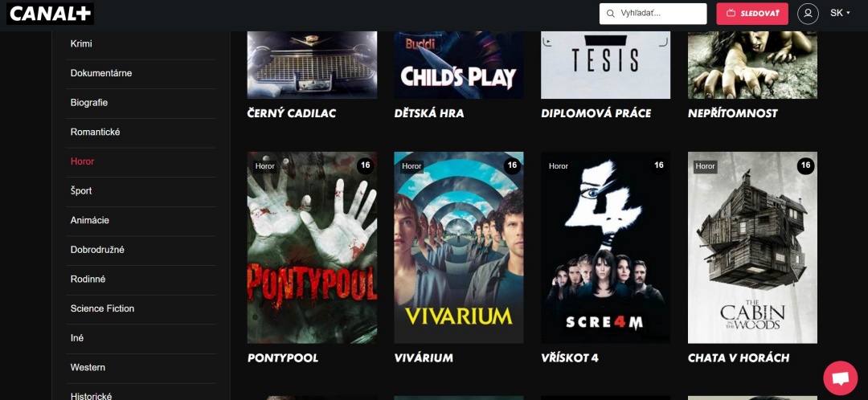Open the Pontypool movie poster
This screenshot has height=400, width=868.
(x=312, y=247)
